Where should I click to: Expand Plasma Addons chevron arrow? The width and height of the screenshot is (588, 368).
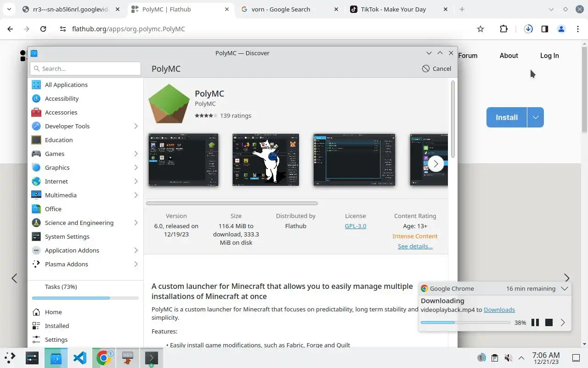(136, 264)
